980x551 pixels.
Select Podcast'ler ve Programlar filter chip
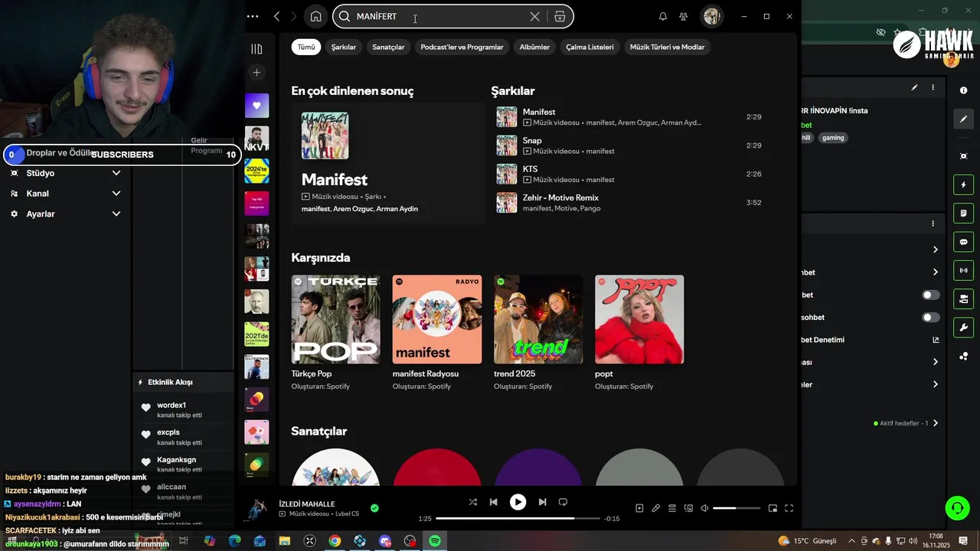coord(462,47)
